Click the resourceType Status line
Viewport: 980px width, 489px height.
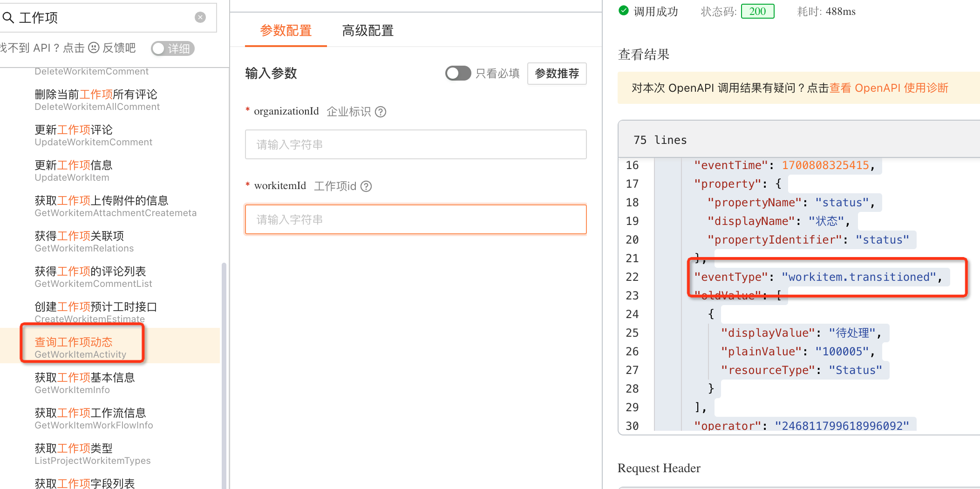pos(801,370)
